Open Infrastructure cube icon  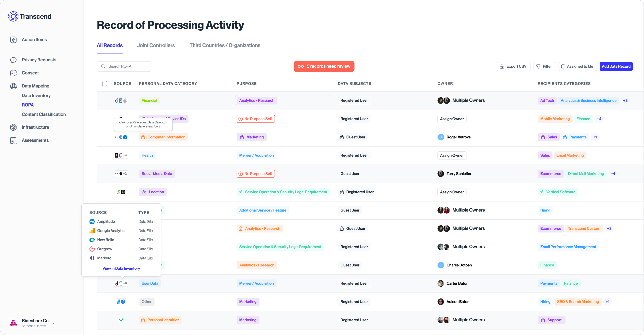point(13,127)
